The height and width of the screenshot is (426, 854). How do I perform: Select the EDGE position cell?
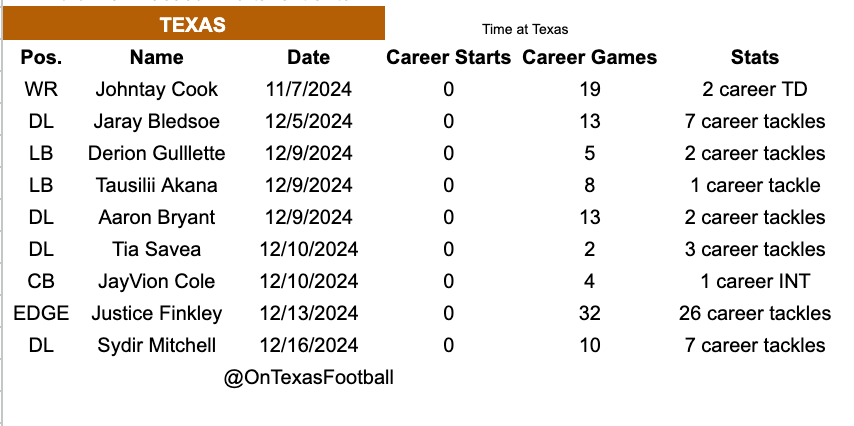pyautogui.click(x=41, y=313)
